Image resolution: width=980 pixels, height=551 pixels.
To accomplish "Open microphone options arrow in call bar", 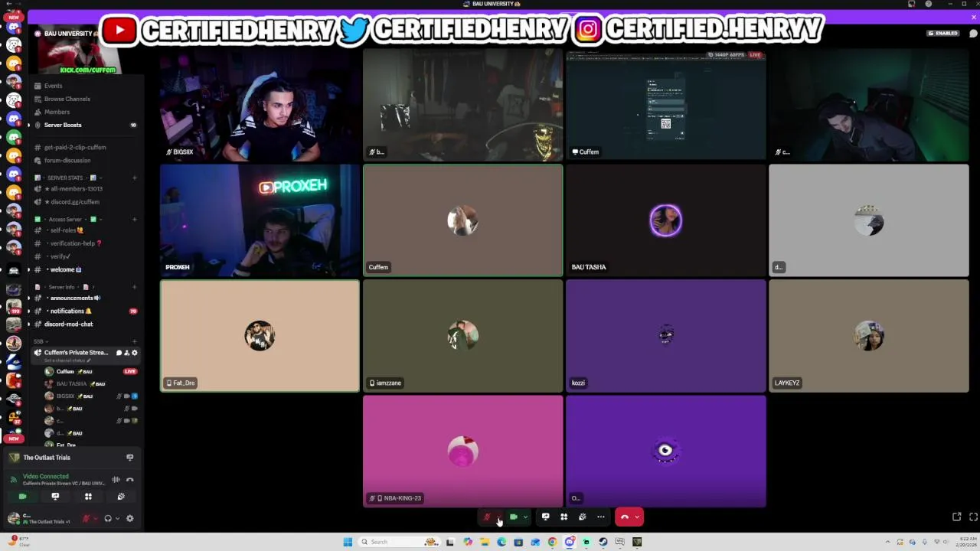I will [x=498, y=517].
